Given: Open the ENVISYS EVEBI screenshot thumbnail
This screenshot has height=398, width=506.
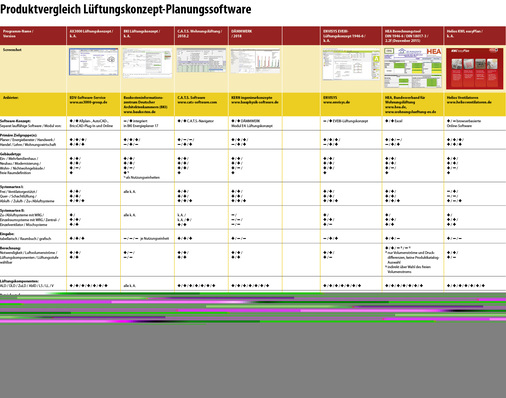Looking at the screenshot, I should pos(351,64).
